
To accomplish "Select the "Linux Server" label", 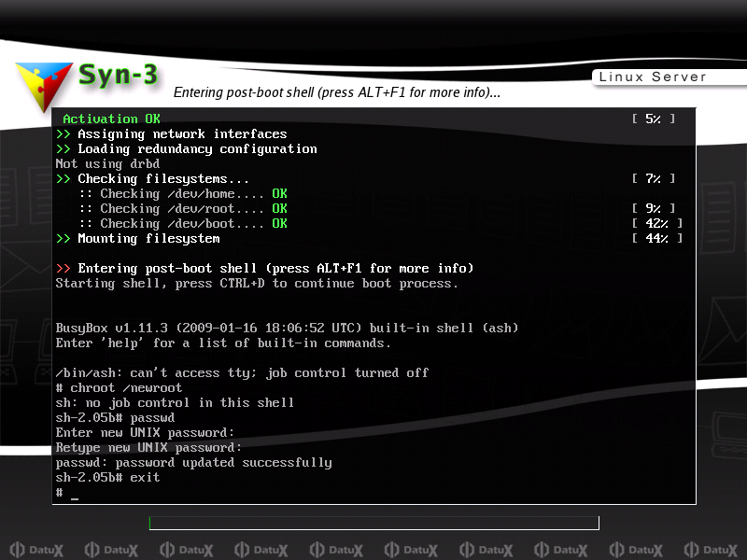I will click(652, 77).
